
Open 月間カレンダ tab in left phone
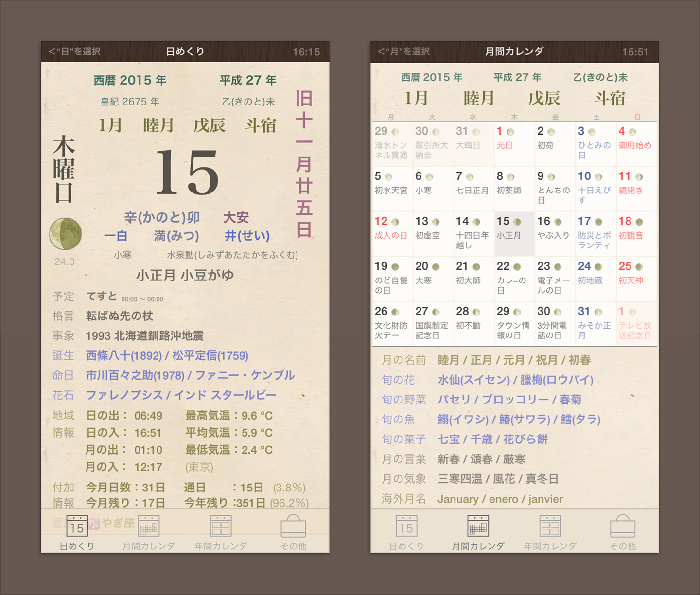[149, 532]
